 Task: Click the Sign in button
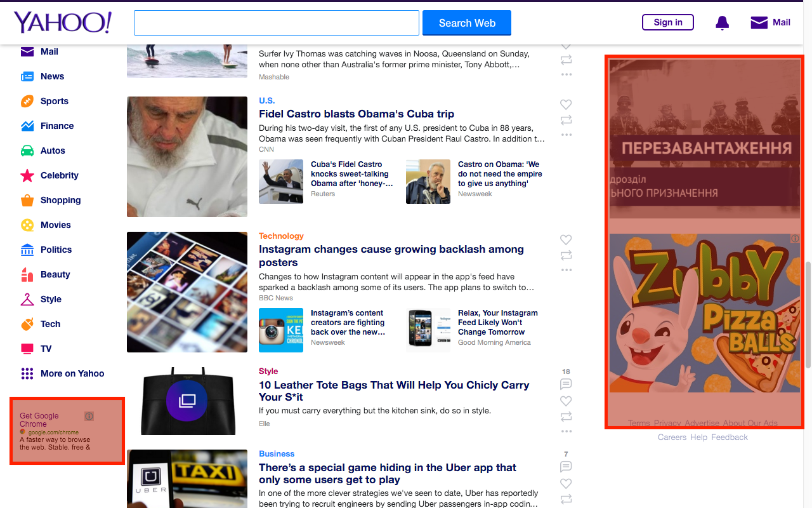pos(668,22)
